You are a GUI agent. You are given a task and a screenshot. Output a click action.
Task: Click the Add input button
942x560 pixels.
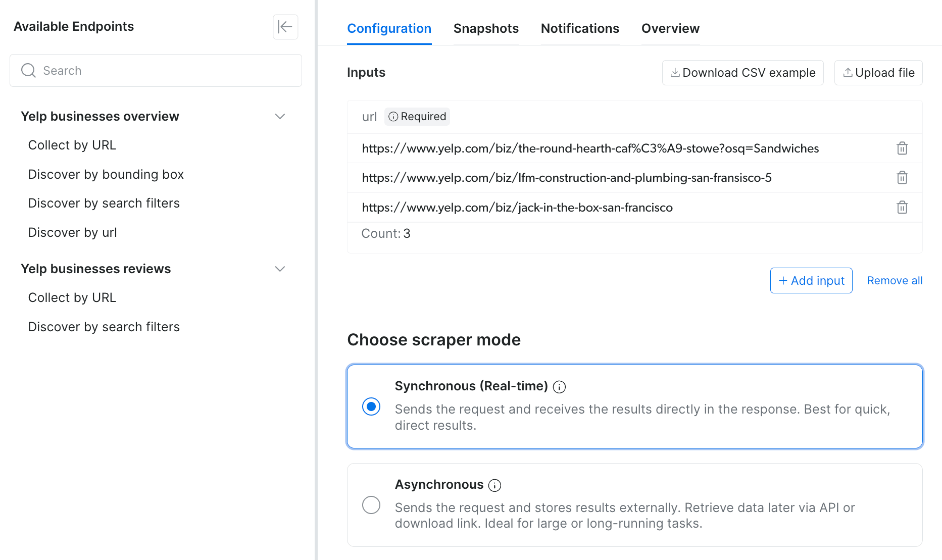pos(811,281)
